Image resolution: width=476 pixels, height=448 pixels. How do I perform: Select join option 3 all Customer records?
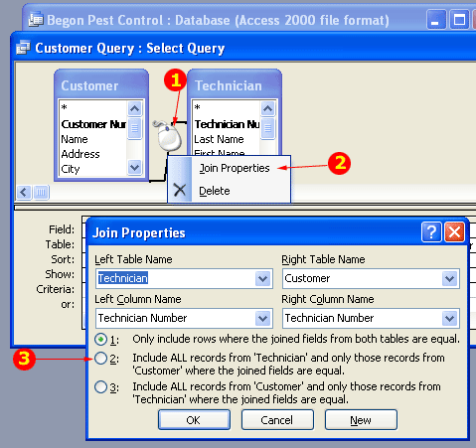[100, 386]
